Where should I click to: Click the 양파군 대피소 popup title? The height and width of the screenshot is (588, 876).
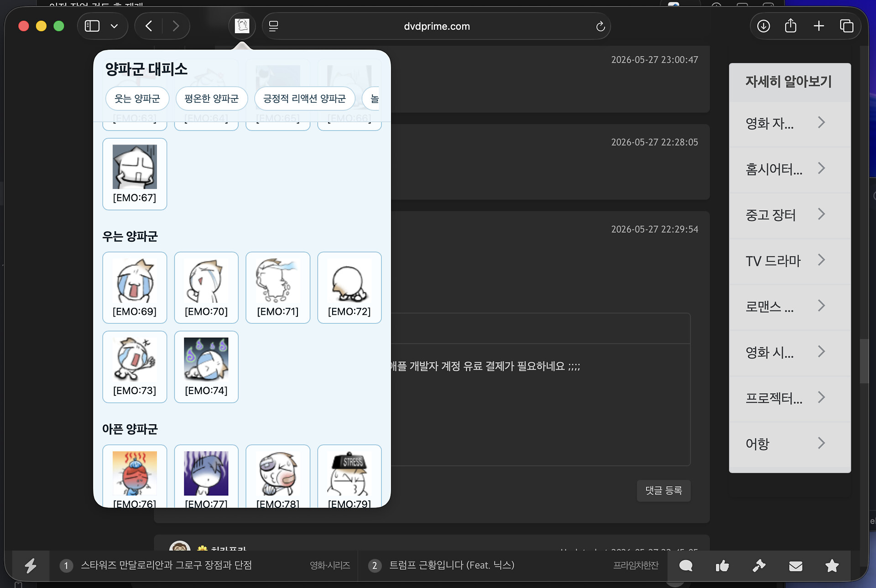coord(146,69)
